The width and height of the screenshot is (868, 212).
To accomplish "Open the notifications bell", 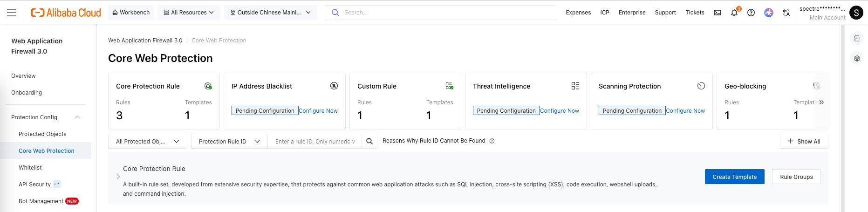I will tap(734, 13).
